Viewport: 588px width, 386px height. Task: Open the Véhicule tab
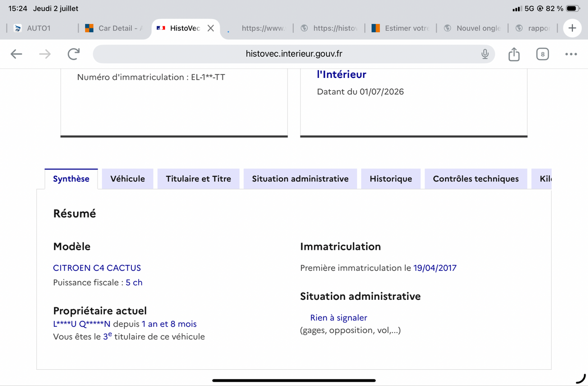127,179
